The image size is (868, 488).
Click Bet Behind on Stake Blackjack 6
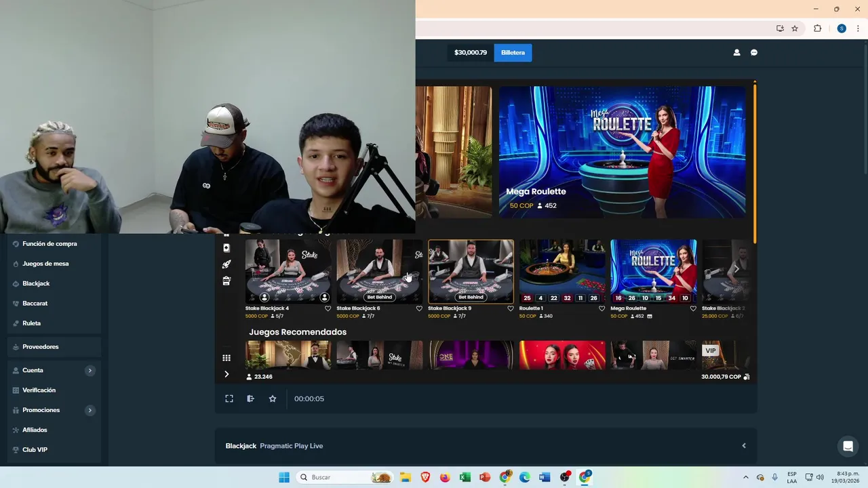point(379,297)
